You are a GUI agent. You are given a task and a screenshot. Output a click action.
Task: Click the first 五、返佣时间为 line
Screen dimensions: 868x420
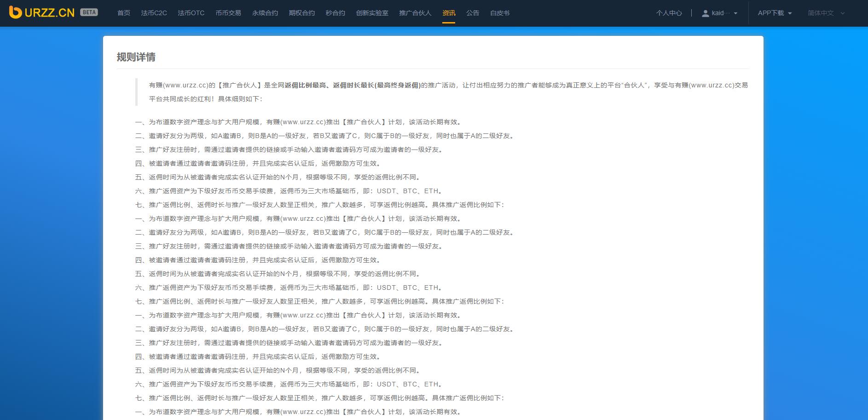click(x=278, y=177)
